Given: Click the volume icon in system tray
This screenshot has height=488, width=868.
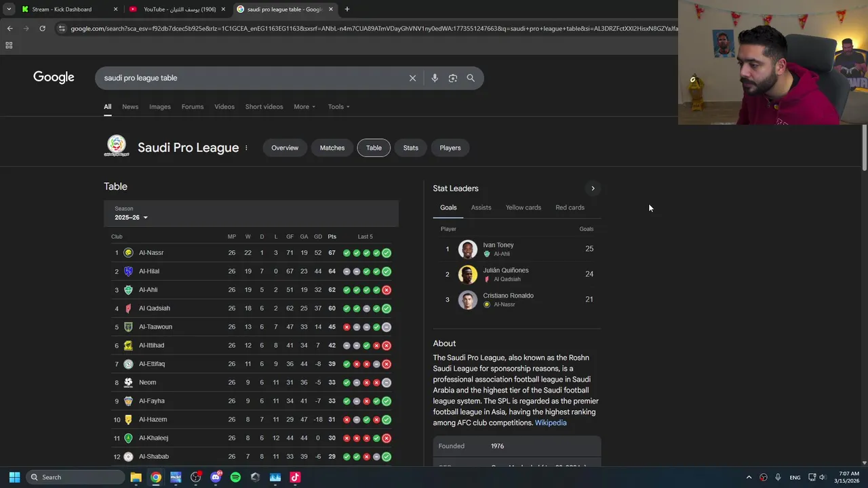Looking at the screenshot, I should pyautogui.click(x=823, y=477).
